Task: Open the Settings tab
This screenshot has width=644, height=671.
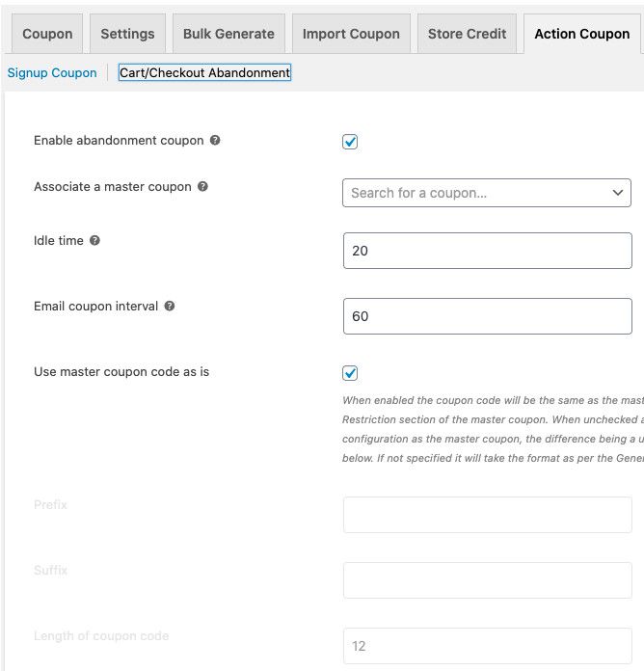Action: 127,34
